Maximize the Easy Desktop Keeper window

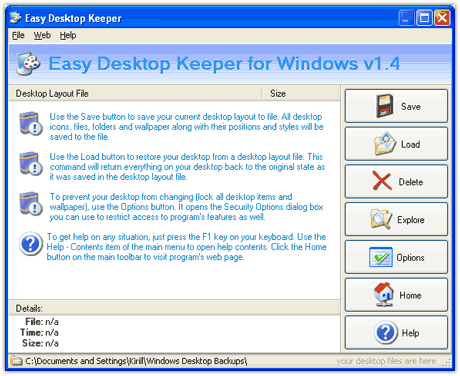tap(424, 18)
